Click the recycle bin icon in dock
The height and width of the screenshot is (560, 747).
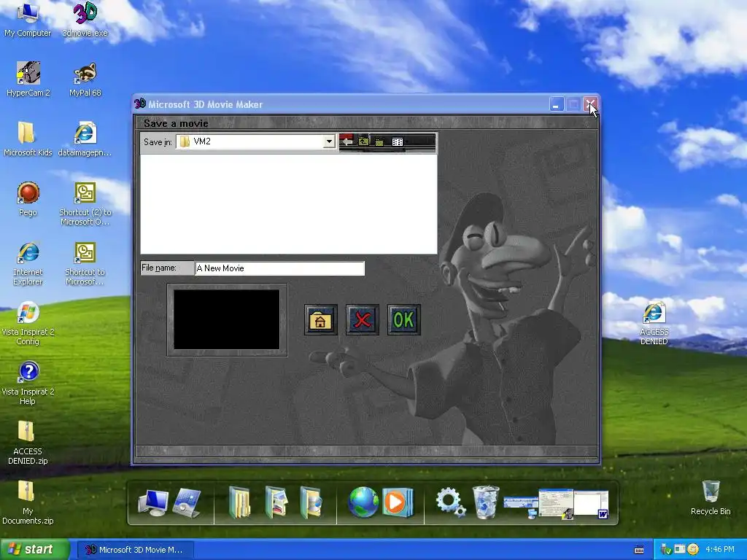pos(485,502)
